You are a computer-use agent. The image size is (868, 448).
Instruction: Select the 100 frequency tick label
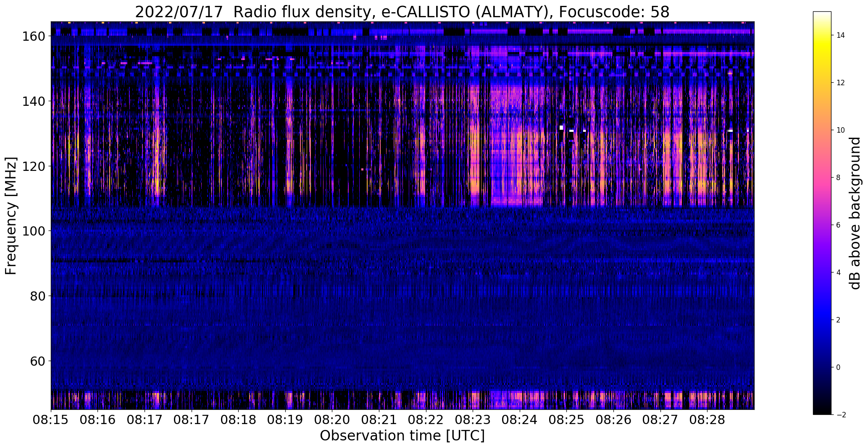click(x=34, y=231)
